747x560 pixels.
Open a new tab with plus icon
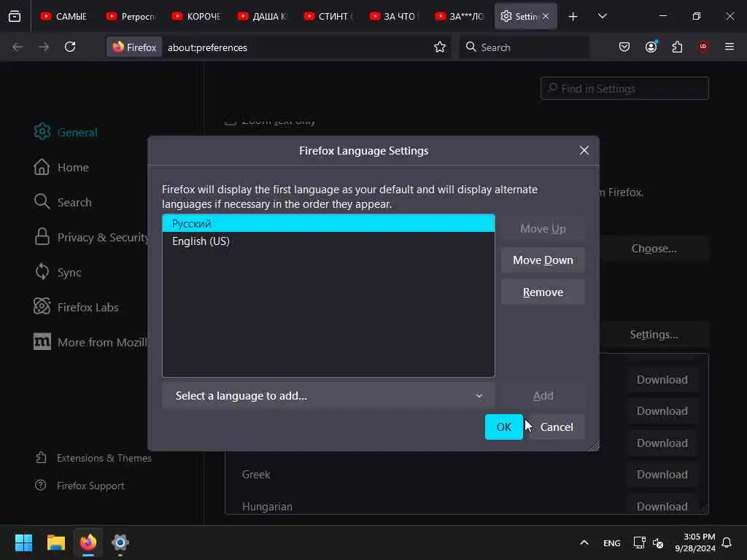point(573,16)
